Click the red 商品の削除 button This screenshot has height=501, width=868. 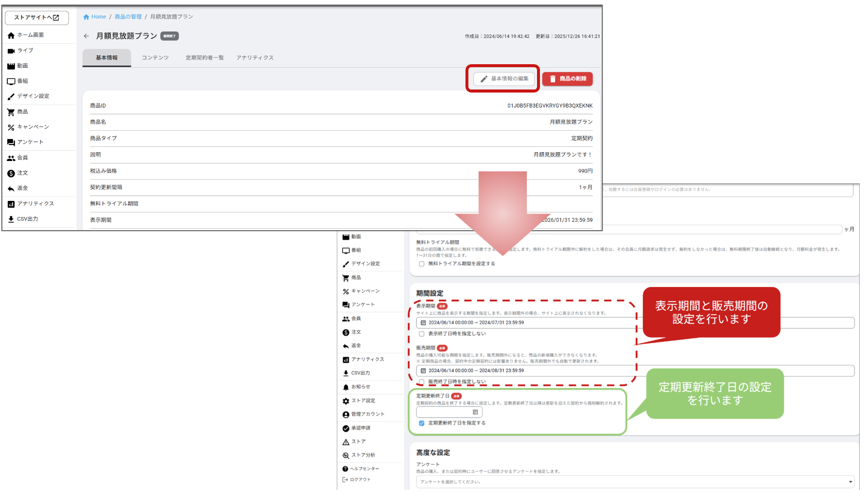[567, 79]
